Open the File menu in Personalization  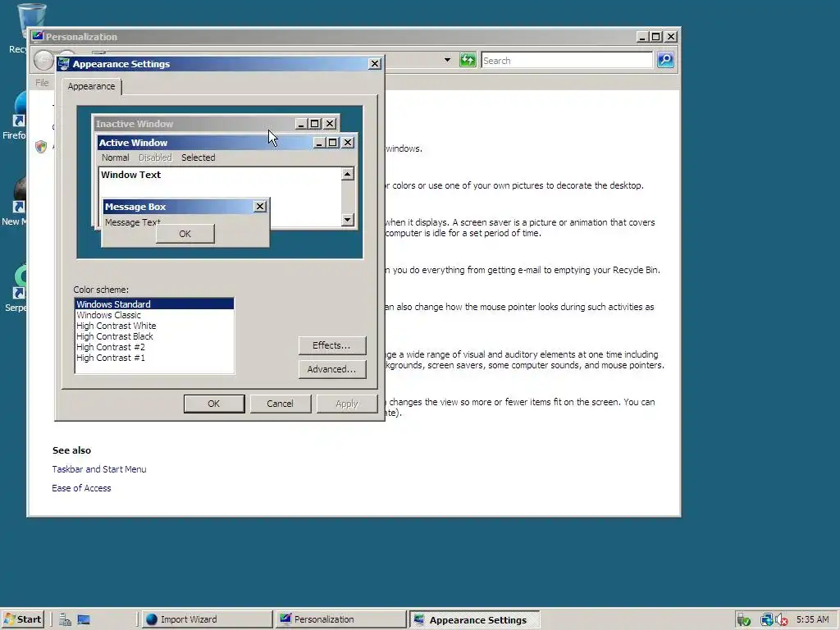pos(42,83)
